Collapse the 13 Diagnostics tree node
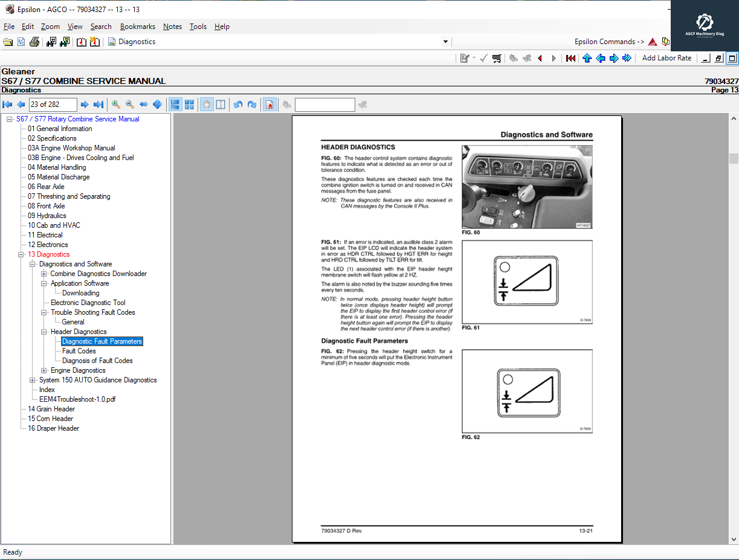 tap(21, 254)
